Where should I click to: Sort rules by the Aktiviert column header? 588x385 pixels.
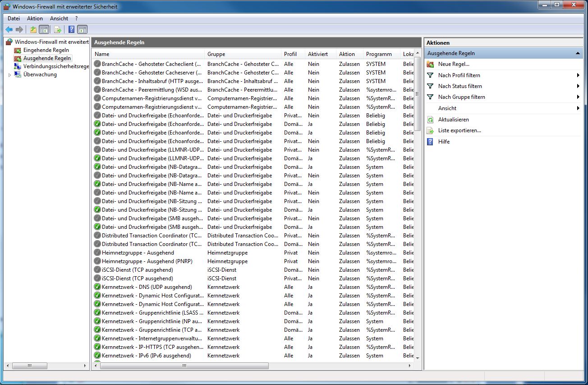[321, 54]
